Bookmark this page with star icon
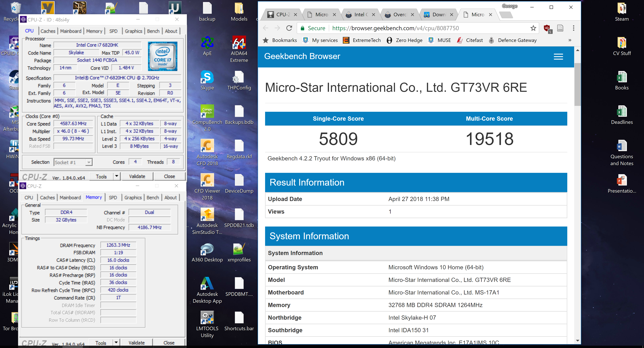The image size is (644, 348). pos(533,28)
